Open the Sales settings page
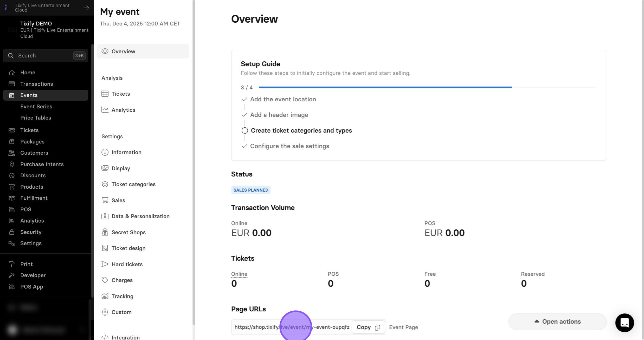Viewport: 644px width, 340px height. pyautogui.click(x=143, y=200)
